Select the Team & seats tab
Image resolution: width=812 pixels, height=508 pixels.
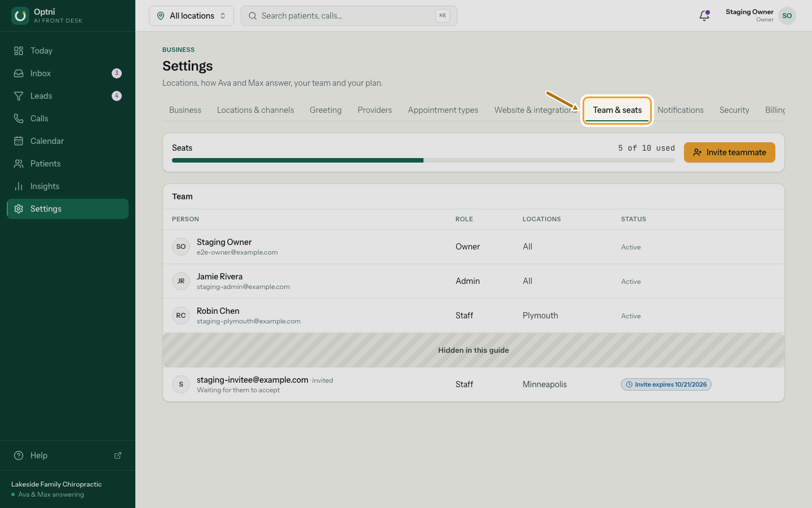tap(617, 110)
